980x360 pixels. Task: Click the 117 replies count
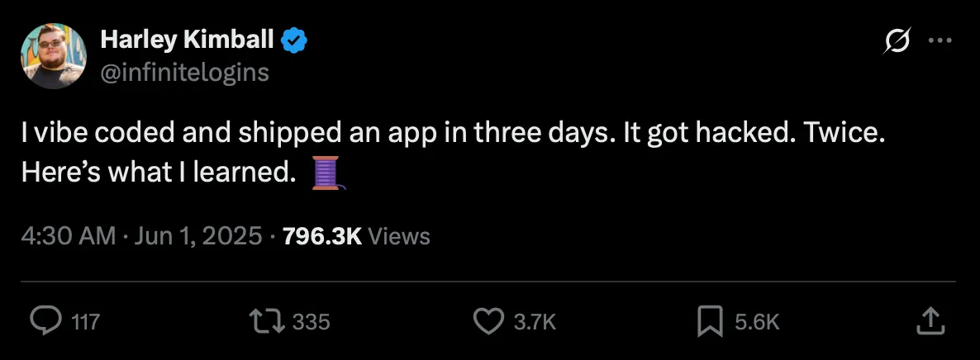click(x=86, y=322)
